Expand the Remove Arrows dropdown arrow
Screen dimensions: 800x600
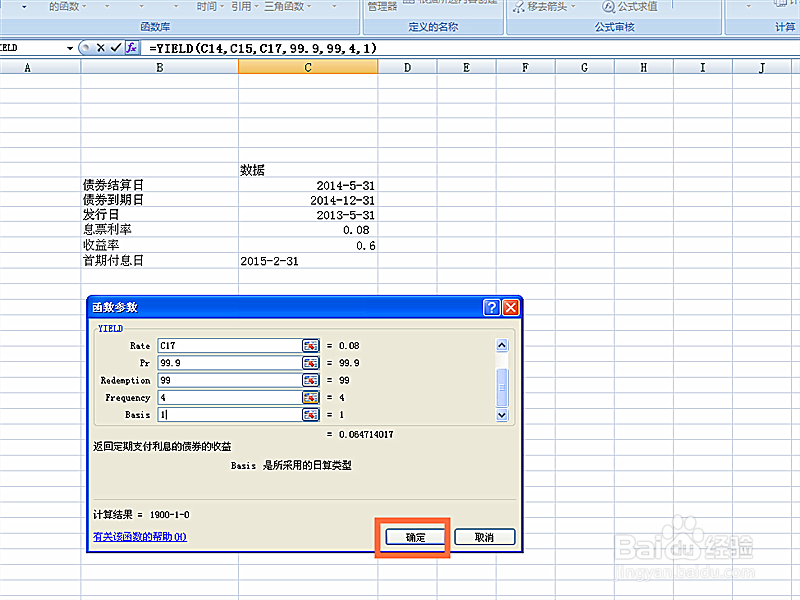coord(573,7)
